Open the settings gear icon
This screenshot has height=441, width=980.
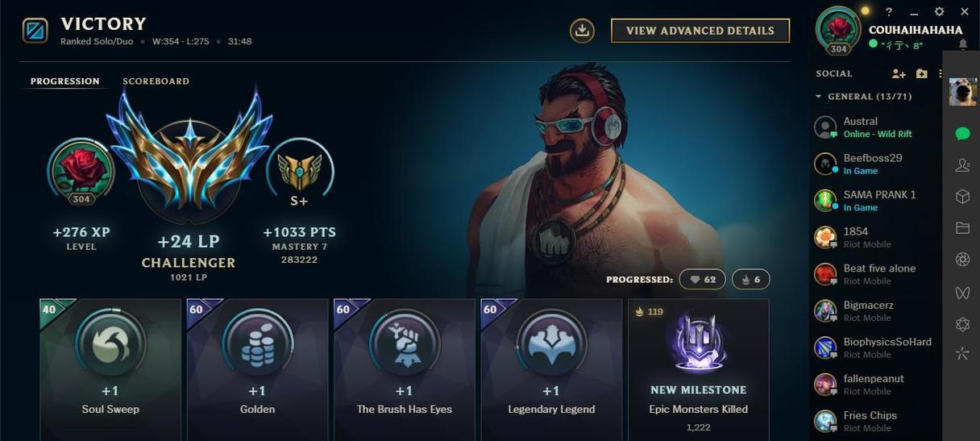pyautogui.click(x=939, y=12)
